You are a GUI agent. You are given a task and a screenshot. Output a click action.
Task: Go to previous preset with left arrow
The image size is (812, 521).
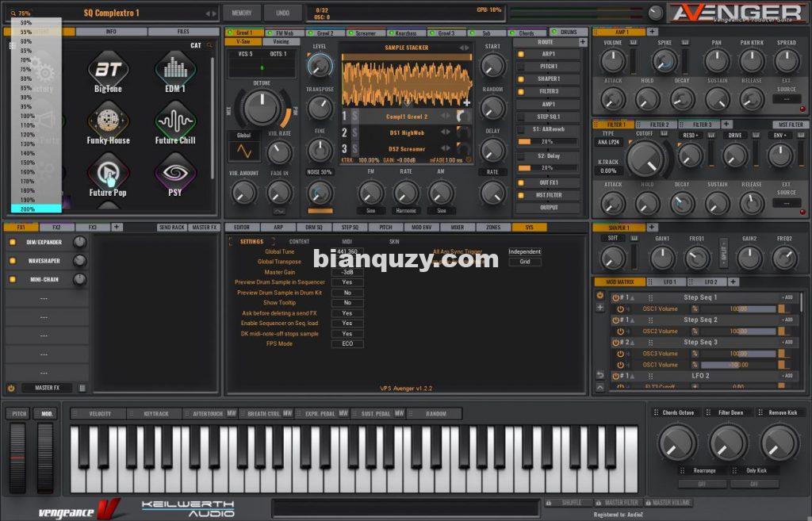coord(208,13)
